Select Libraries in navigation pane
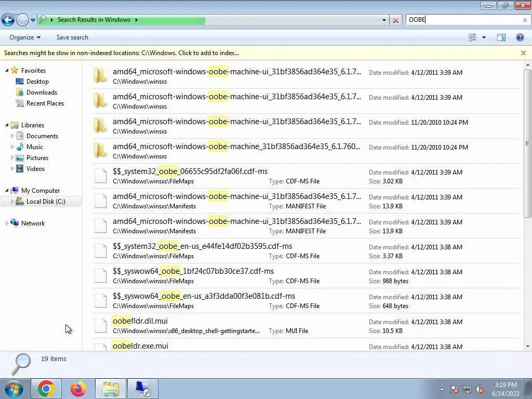This screenshot has width=532, height=399. 33,125
